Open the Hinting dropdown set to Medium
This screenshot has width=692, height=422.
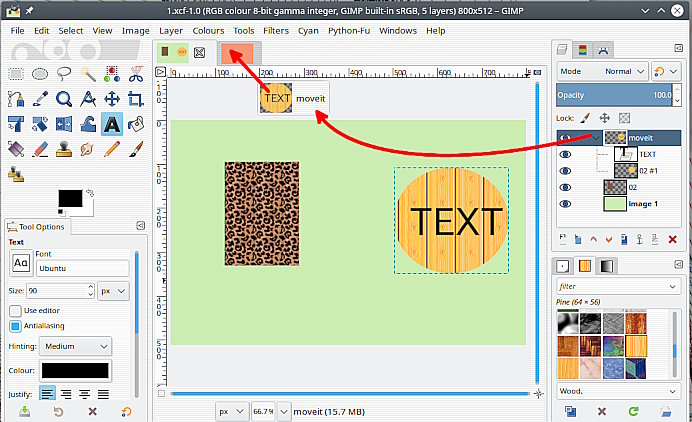[75, 346]
